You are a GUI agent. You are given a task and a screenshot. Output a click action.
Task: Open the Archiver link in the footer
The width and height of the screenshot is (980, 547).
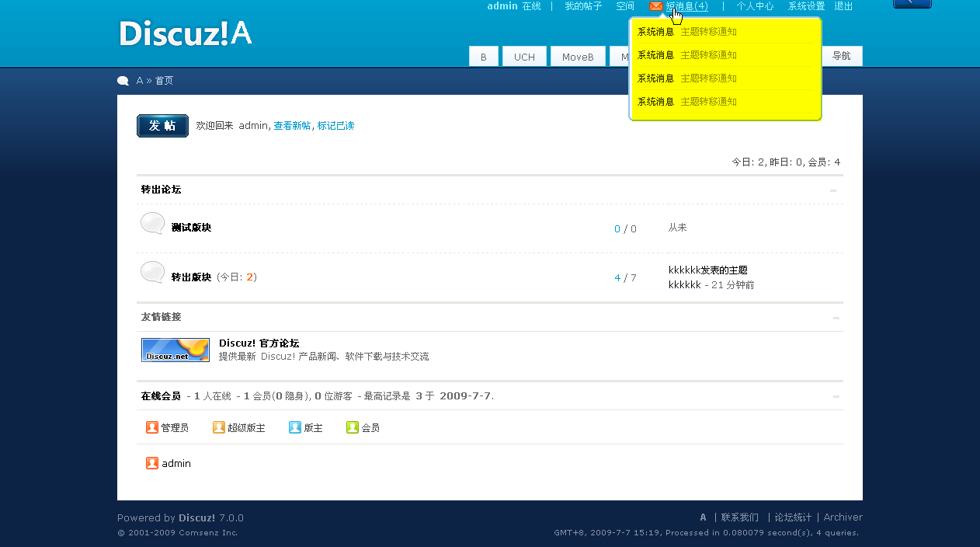coord(843,517)
